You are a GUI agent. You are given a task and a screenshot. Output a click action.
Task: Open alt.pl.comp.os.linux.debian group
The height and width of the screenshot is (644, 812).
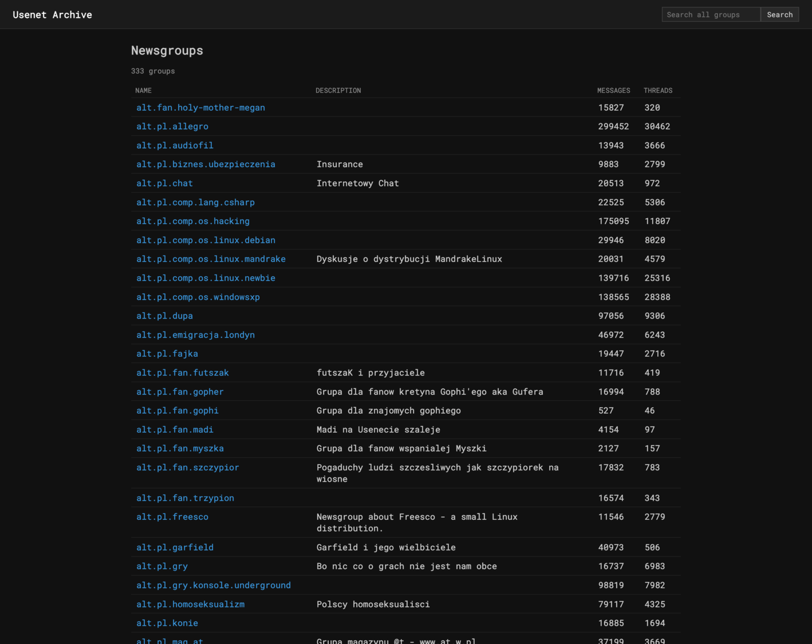(206, 240)
